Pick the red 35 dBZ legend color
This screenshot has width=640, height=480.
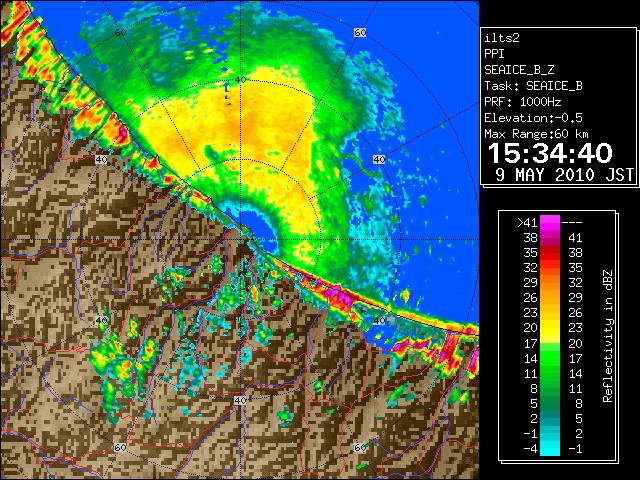coord(550,253)
